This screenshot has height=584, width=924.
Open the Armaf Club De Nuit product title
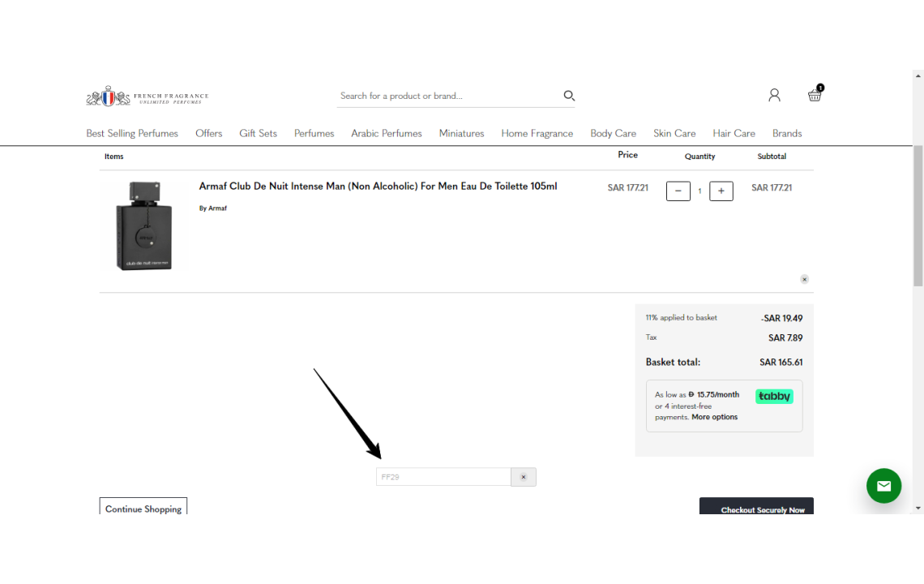(x=378, y=187)
